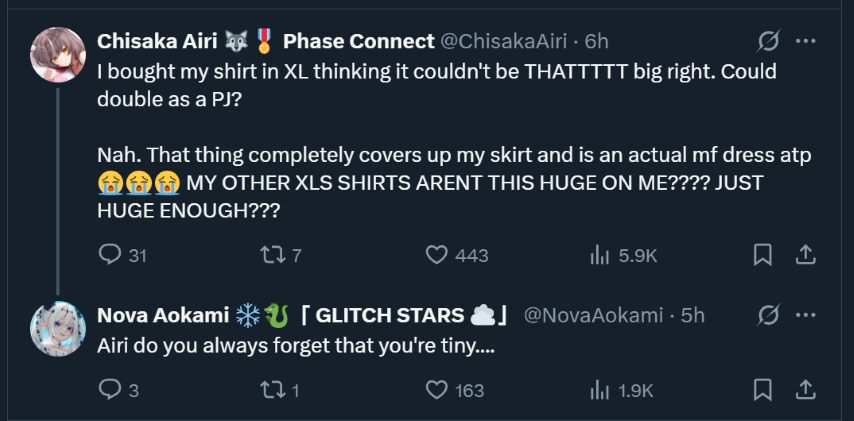This screenshot has width=854, height=421.
Task: Open the @NovaAokami handle link
Action: [x=593, y=315]
